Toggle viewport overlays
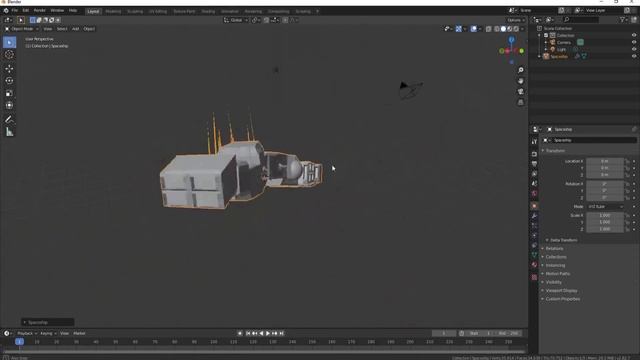The image size is (640, 360). 473,29
